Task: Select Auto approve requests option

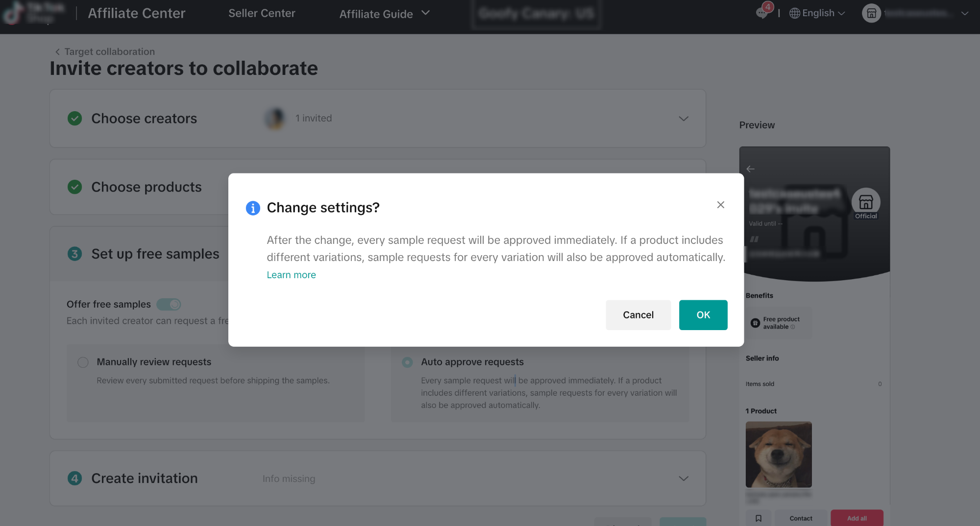Action: [x=407, y=362]
